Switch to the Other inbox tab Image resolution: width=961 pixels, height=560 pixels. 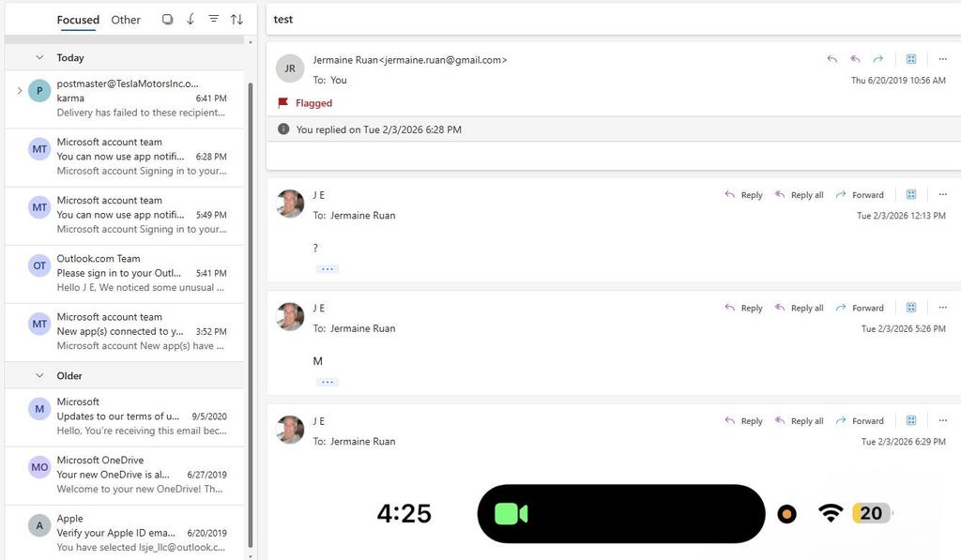click(x=126, y=20)
